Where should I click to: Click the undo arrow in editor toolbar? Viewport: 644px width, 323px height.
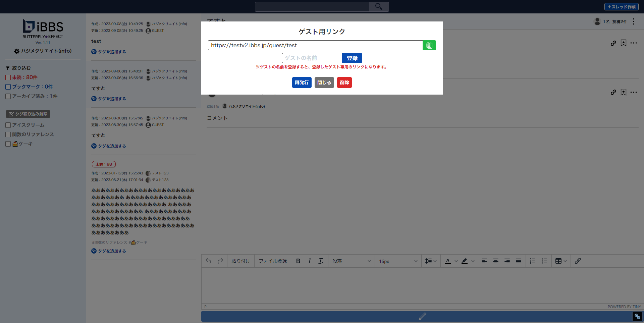[208, 261]
